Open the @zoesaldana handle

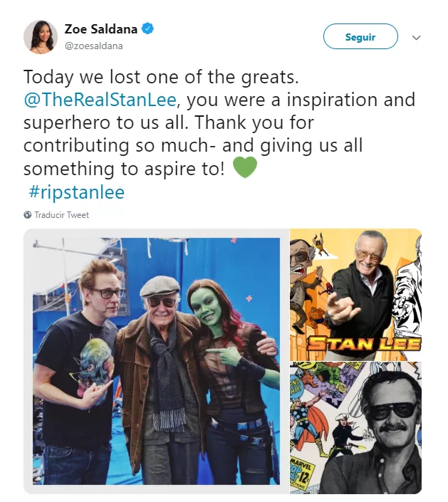(93, 46)
